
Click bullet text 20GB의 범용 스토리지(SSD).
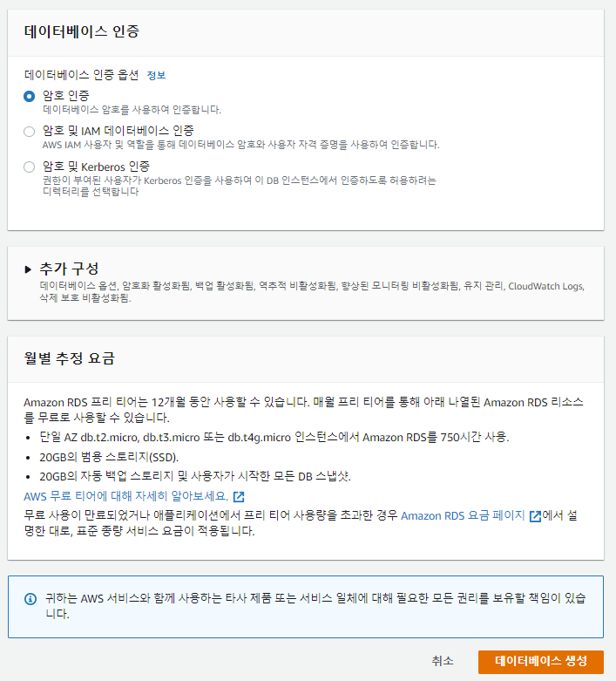(x=109, y=457)
